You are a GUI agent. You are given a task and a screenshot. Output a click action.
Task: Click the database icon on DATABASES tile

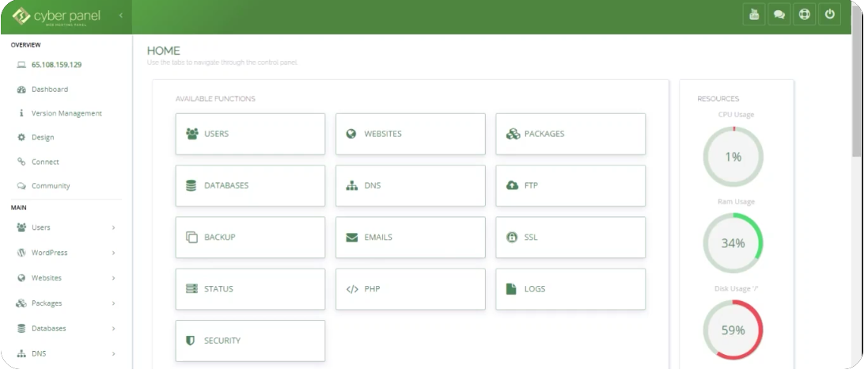pyautogui.click(x=191, y=185)
